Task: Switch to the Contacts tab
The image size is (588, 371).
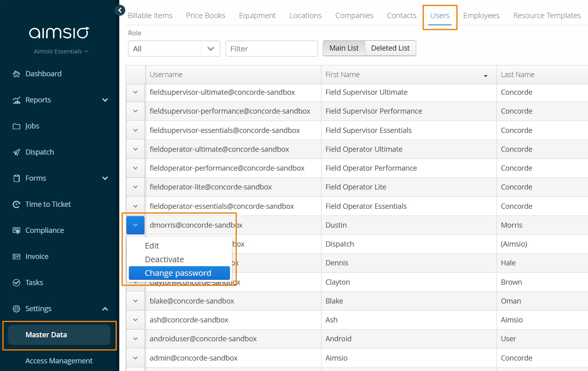Action: click(x=401, y=15)
